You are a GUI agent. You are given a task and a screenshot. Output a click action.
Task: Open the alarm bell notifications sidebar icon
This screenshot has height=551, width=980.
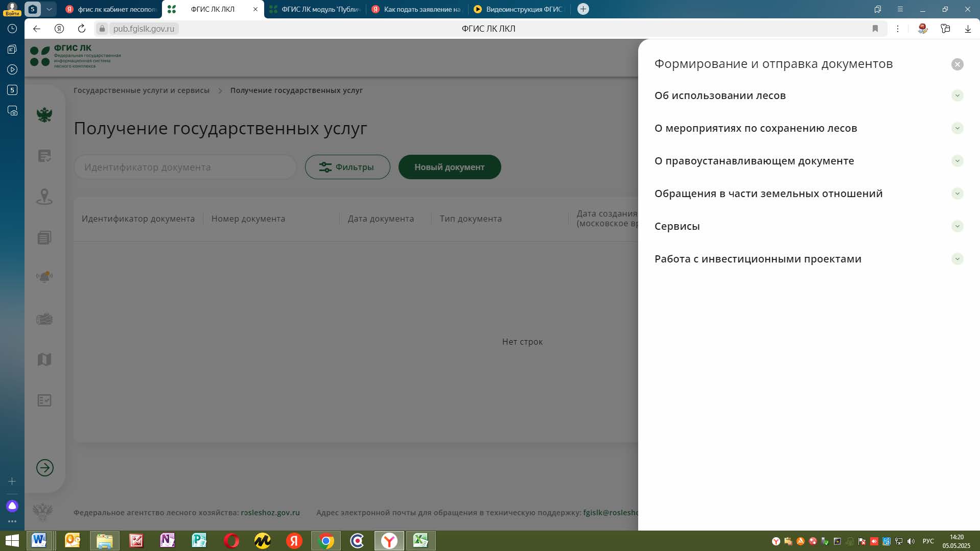coord(44,277)
